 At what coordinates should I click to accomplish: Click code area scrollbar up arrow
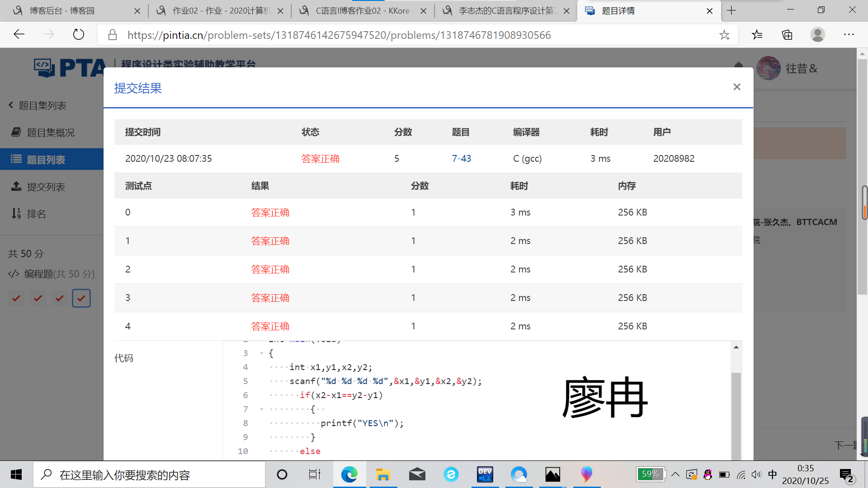click(736, 347)
